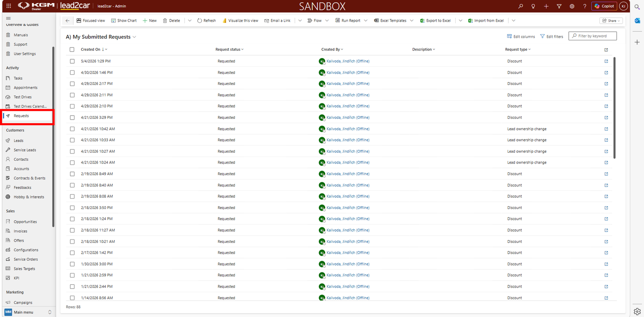Expand the Excel Templates dropdown arrow

pyautogui.click(x=412, y=21)
